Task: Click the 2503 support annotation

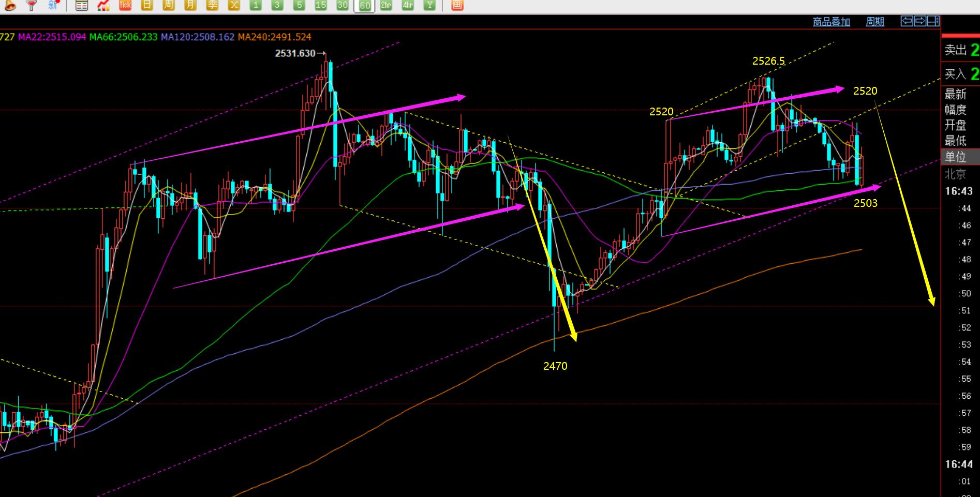Action: tap(866, 203)
